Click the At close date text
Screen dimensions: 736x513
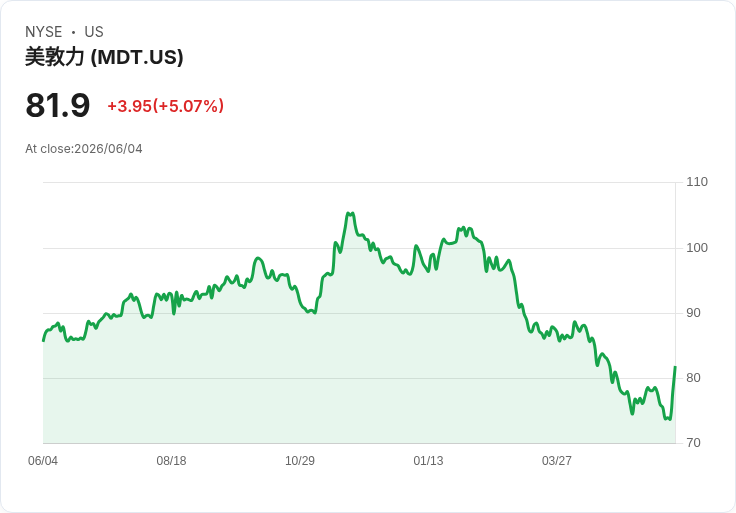(x=84, y=149)
